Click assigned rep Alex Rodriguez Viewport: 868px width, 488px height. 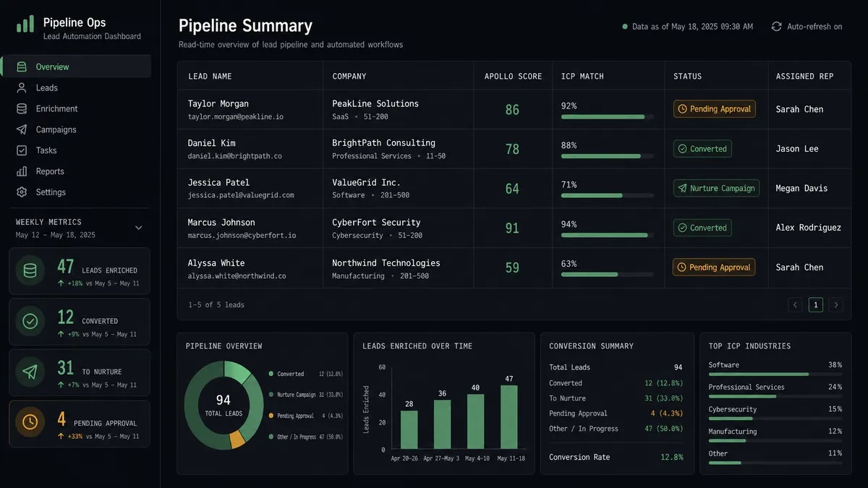pyautogui.click(x=809, y=228)
